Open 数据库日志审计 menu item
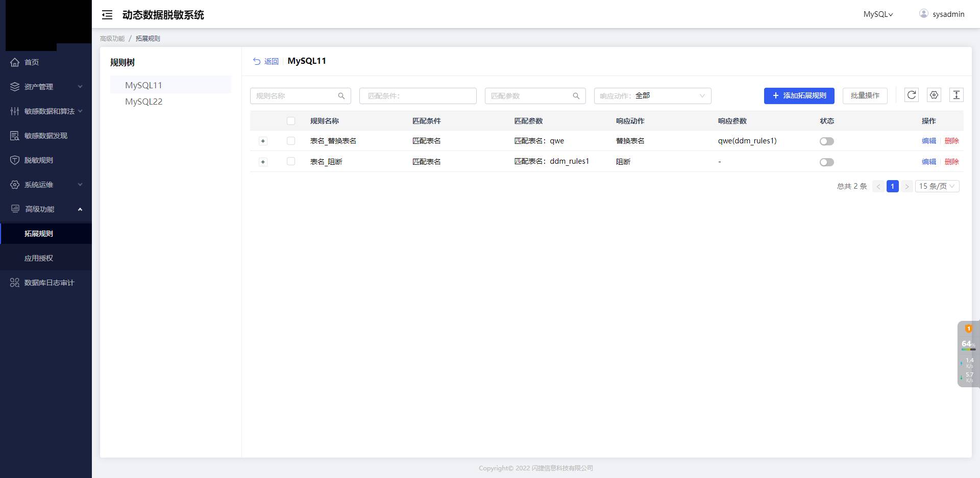The image size is (980, 478). coord(46,283)
